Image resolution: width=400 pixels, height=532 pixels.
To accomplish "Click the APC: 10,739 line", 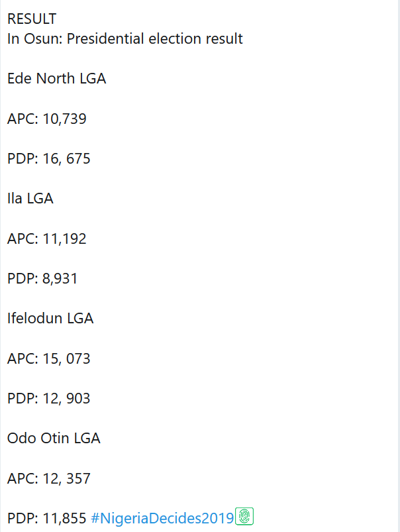I will pyautogui.click(x=47, y=119).
